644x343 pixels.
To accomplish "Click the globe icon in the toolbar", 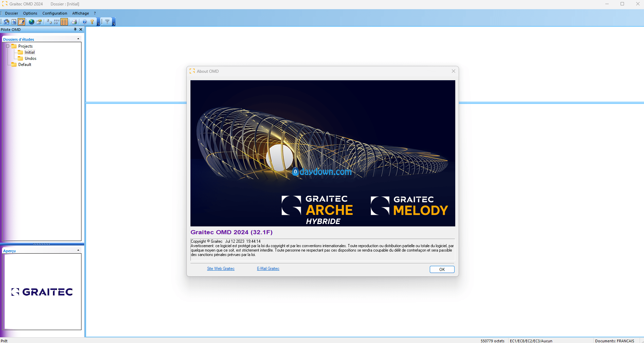I will point(32,22).
